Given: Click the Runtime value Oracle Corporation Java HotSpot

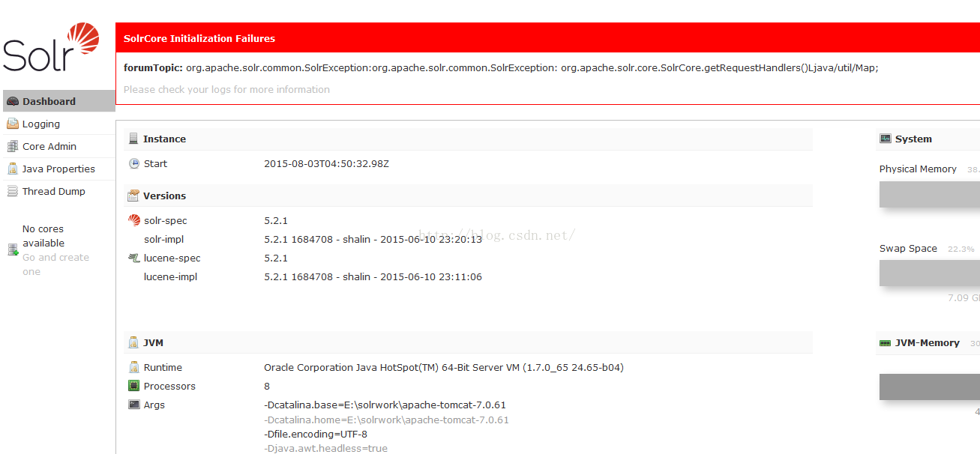Looking at the screenshot, I should [x=444, y=367].
